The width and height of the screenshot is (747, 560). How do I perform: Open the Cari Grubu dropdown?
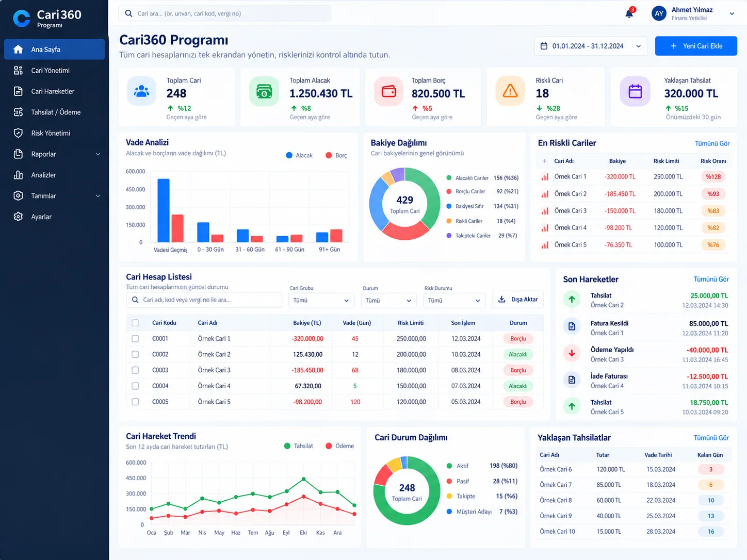coord(321,300)
